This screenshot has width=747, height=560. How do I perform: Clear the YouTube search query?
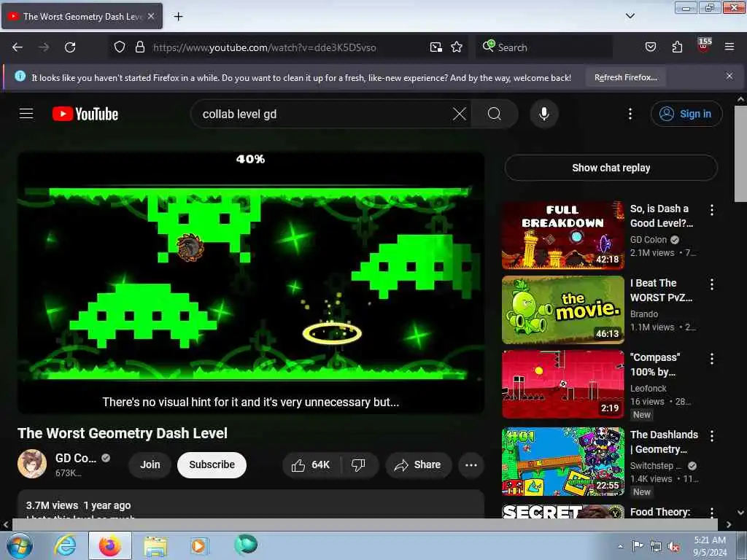tap(460, 114)
